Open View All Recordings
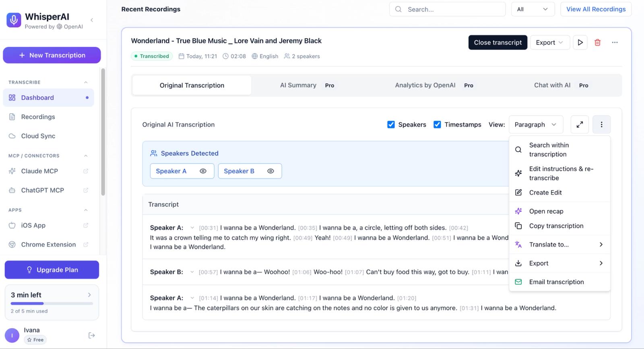The width and height of the screenshot is (644, 349). click(596, 9)
